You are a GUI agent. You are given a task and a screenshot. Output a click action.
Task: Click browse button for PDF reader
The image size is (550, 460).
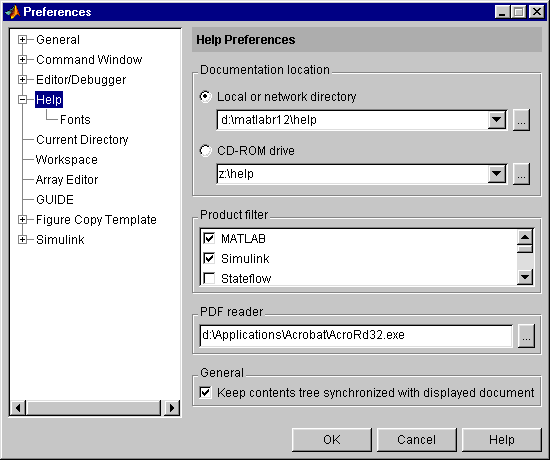tap(526, 336)
